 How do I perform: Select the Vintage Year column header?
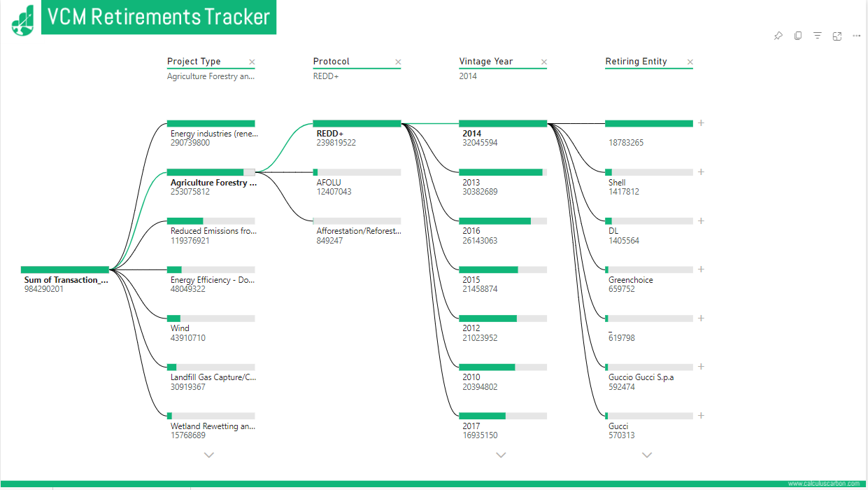[x=486, y=62]
